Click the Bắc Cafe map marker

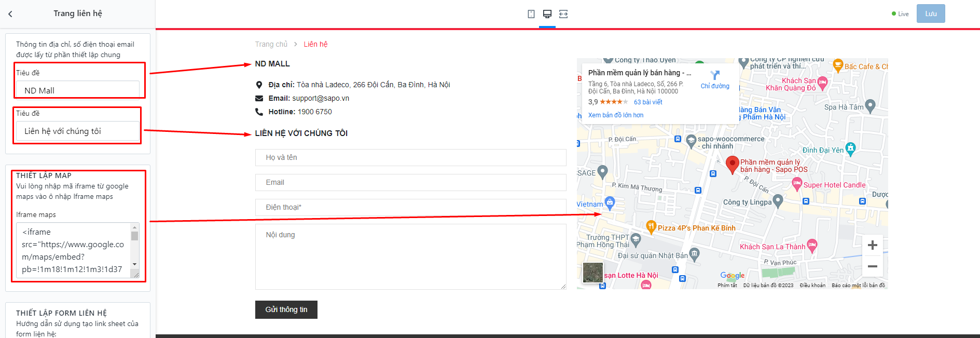tap(838, 65)
